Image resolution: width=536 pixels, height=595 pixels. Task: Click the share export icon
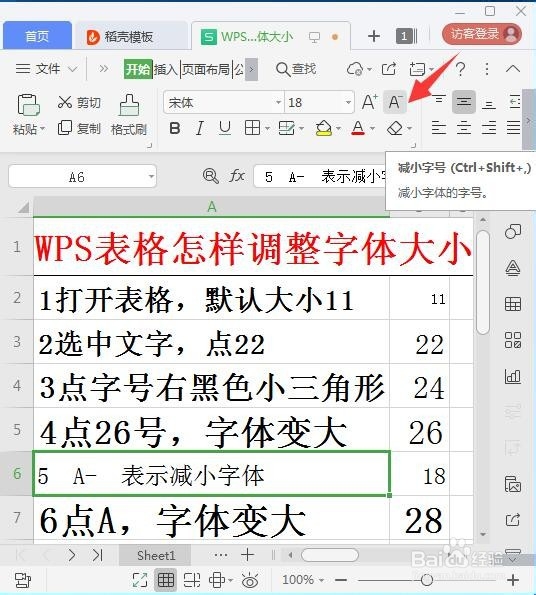point(389,69)
